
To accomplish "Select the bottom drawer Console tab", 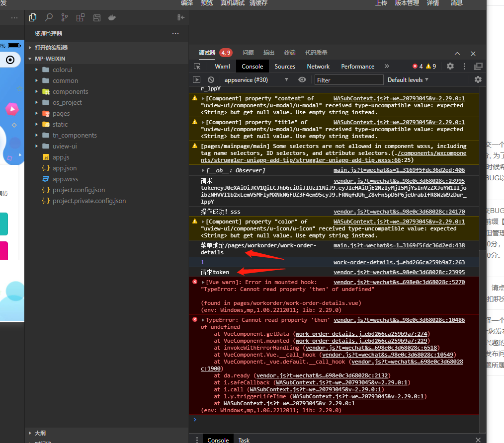I will click(218, 440).
